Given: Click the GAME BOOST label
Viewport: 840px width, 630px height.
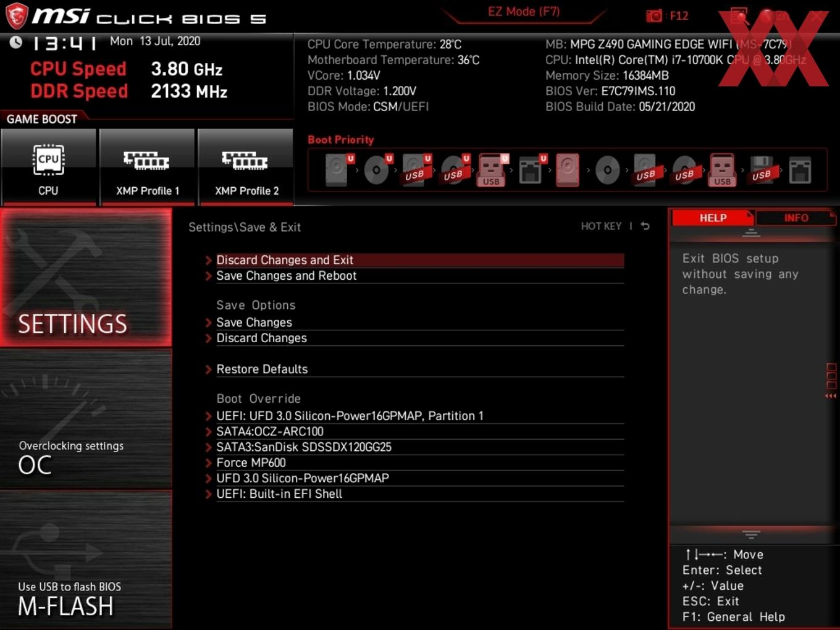Looking at the screenshot, I should coord(42,119).
